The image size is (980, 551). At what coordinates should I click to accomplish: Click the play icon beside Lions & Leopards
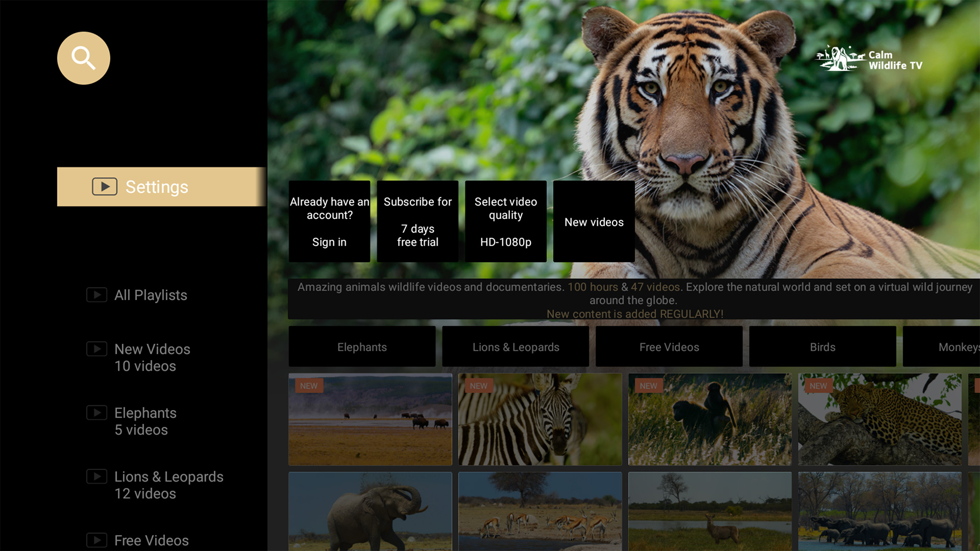tap(96, 477)
